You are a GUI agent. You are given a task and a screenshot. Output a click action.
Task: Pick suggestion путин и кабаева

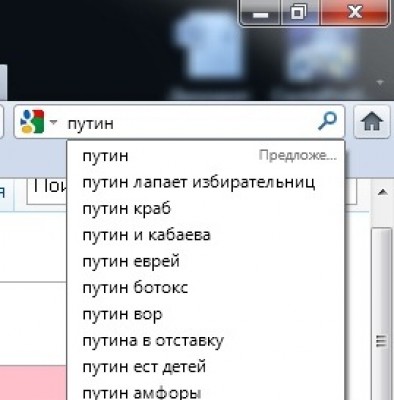pos(206,235)
